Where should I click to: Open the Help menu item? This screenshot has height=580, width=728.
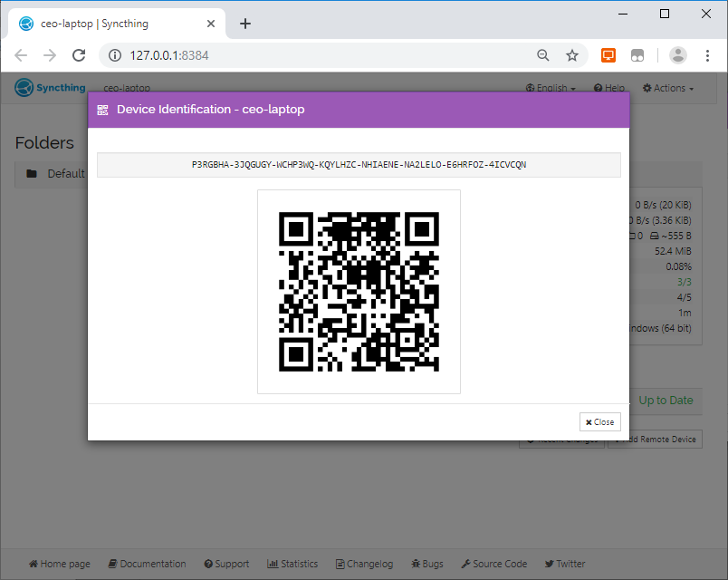point(609,88)
